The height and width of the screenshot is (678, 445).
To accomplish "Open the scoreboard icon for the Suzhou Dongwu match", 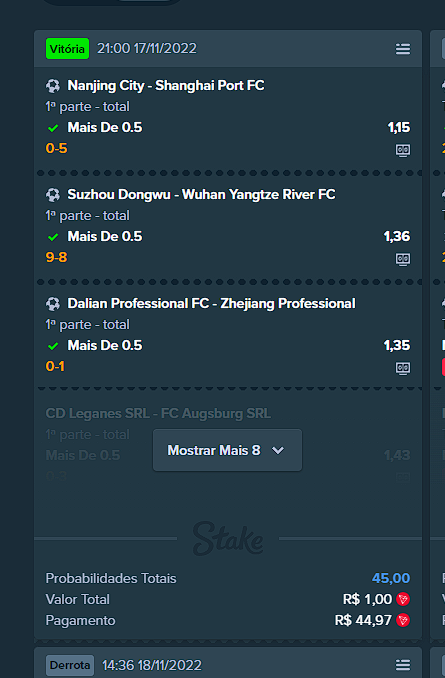I will coord(403,259).
